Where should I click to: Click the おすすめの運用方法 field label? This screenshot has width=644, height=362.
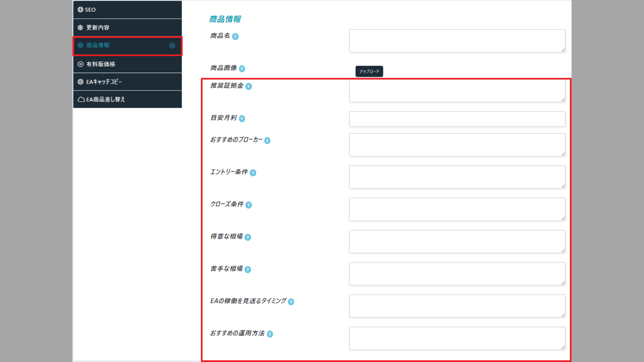coord(237,333)
